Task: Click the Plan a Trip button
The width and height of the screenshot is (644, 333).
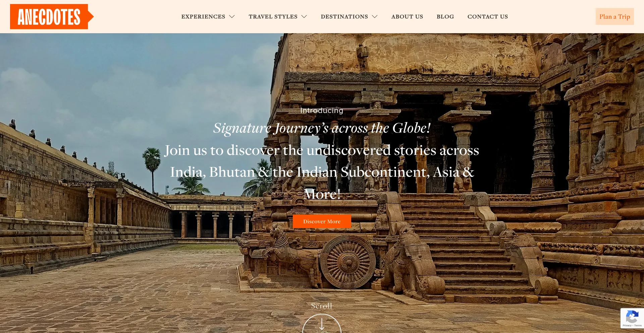Action: click(x=614, y=16)
